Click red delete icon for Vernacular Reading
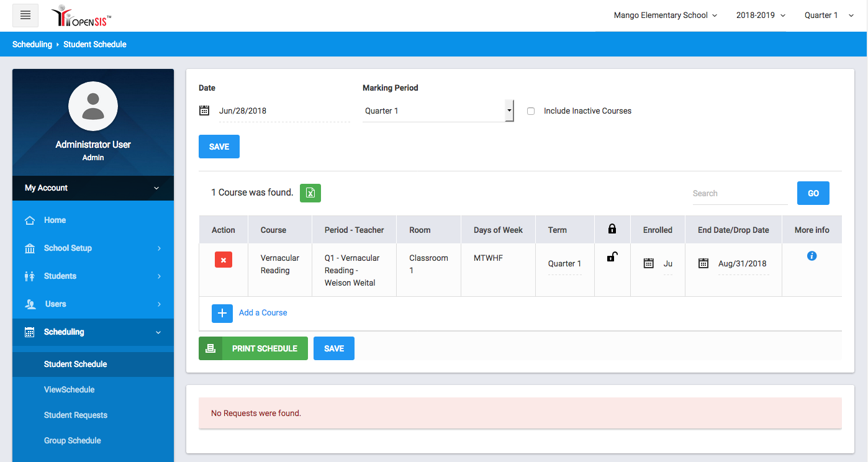This screenshot has width=868, height=462. tap(224, 260)
